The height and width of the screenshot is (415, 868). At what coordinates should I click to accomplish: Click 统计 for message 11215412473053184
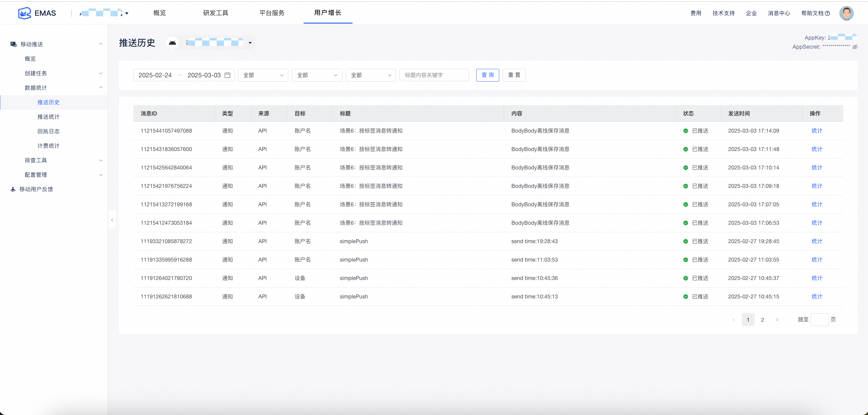(817, 223)
